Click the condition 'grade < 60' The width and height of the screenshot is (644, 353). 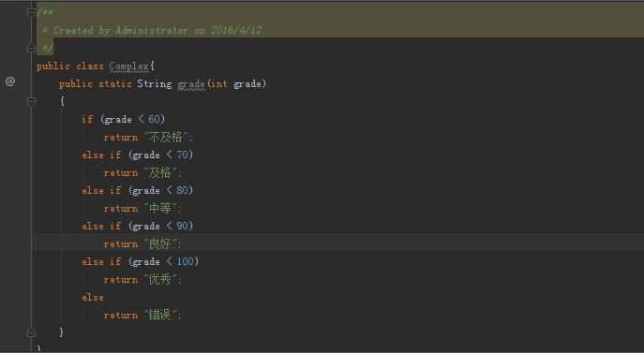133,120
